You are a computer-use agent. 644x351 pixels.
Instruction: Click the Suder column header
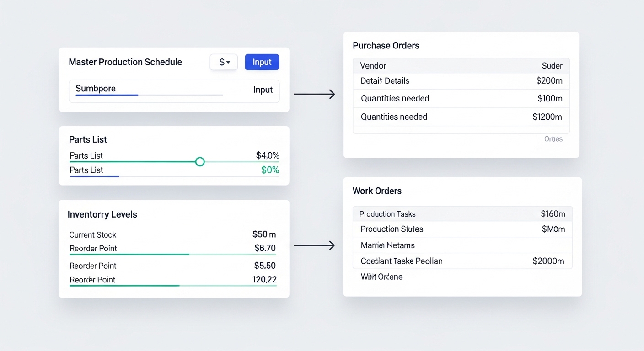[552, 66]
